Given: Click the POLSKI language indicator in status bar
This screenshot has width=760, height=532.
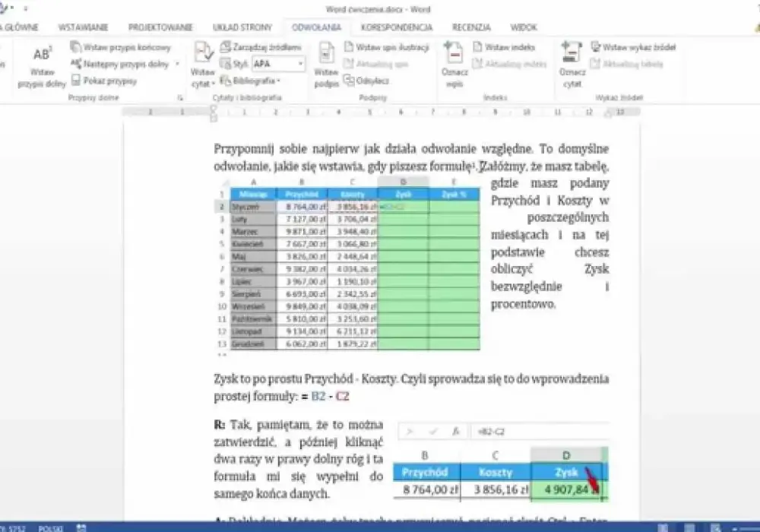Looking at the screenshot, I should (x=50, y=528).
